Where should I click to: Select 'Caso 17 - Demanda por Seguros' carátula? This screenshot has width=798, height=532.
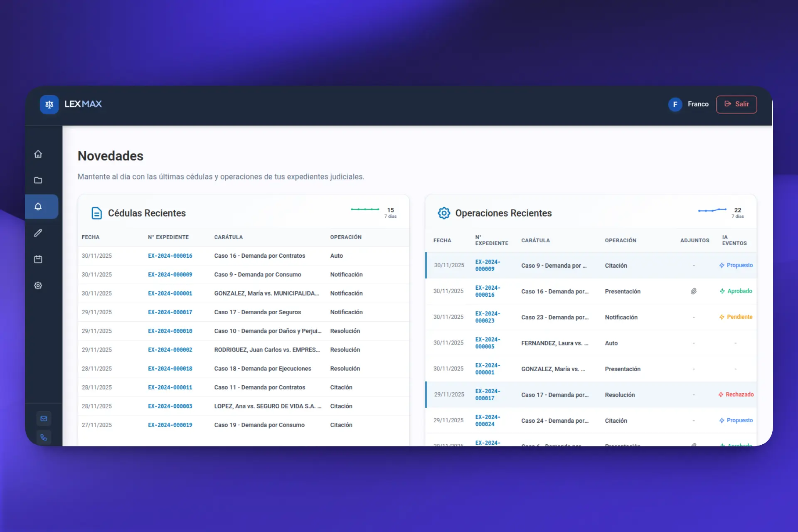pos(258,312)
